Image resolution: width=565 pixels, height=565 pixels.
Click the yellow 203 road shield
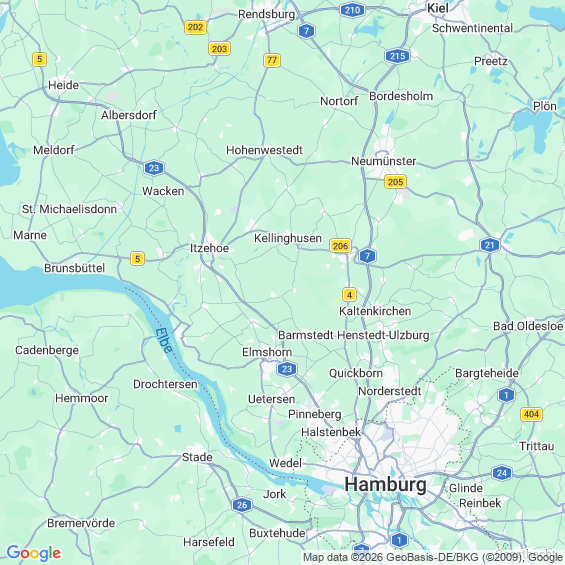[x=219, y=49]
